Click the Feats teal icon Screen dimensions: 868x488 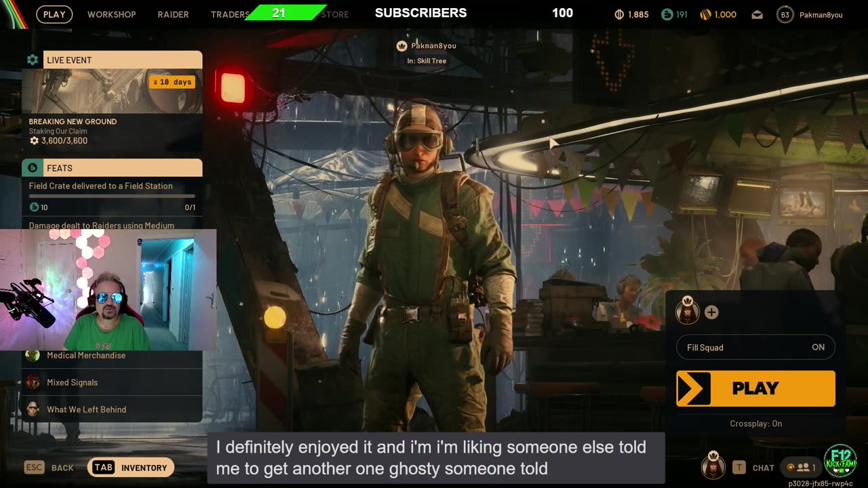click(x=33, y=167)
